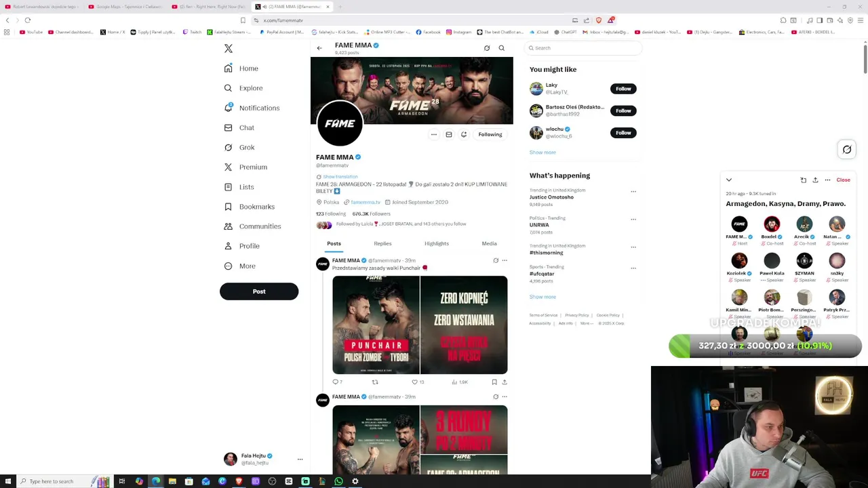Switch to the Replies tab

coord(382,243)
